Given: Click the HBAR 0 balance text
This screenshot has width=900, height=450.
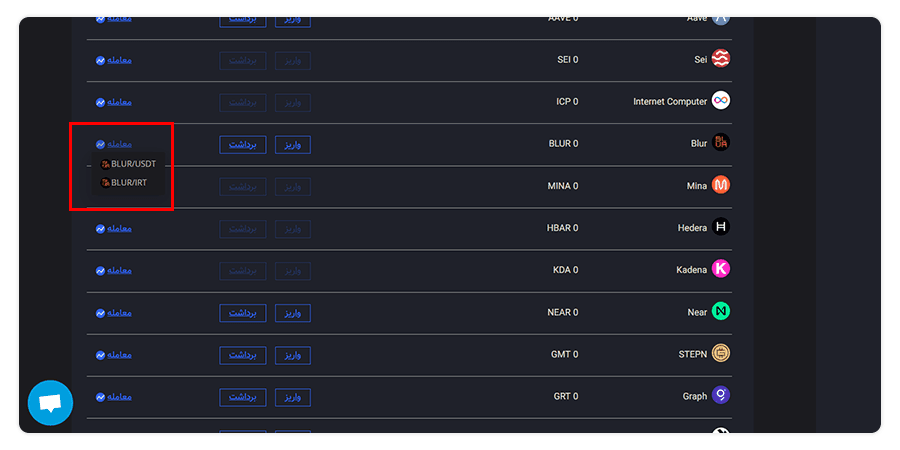Looking at the screenshot, I should pos(562,228).
